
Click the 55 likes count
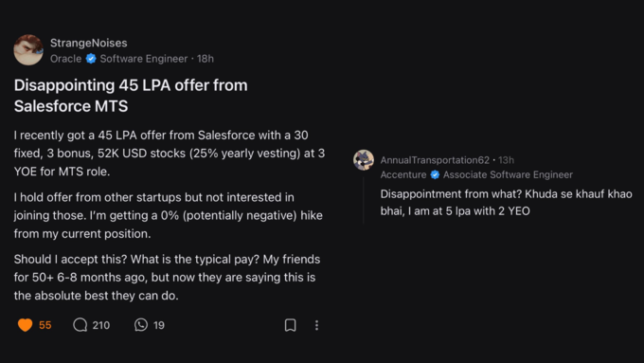tap(45, 325)
